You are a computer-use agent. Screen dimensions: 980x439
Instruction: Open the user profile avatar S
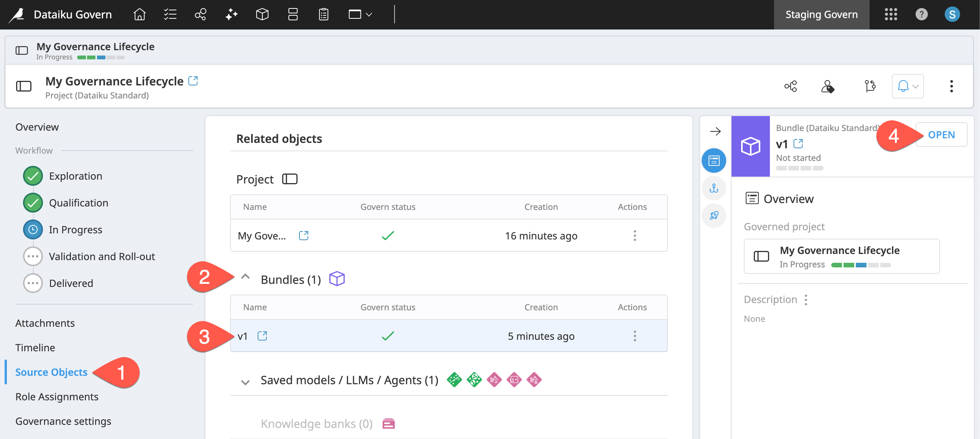(x=952, y=15)
